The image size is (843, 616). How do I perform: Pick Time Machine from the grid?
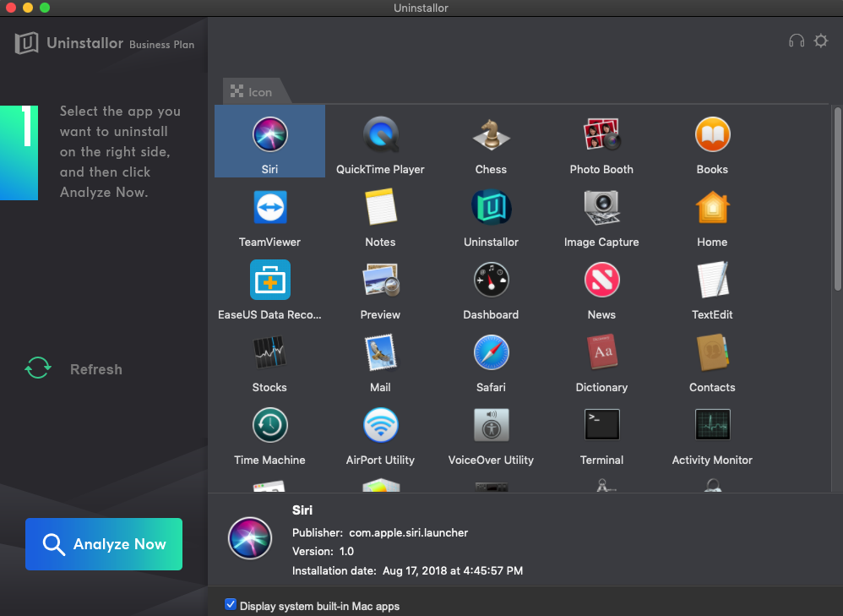point(270,425)
